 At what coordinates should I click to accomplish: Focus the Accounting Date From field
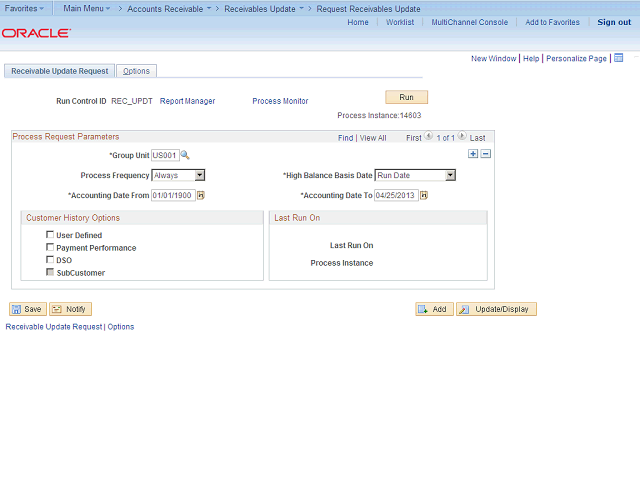173,196
